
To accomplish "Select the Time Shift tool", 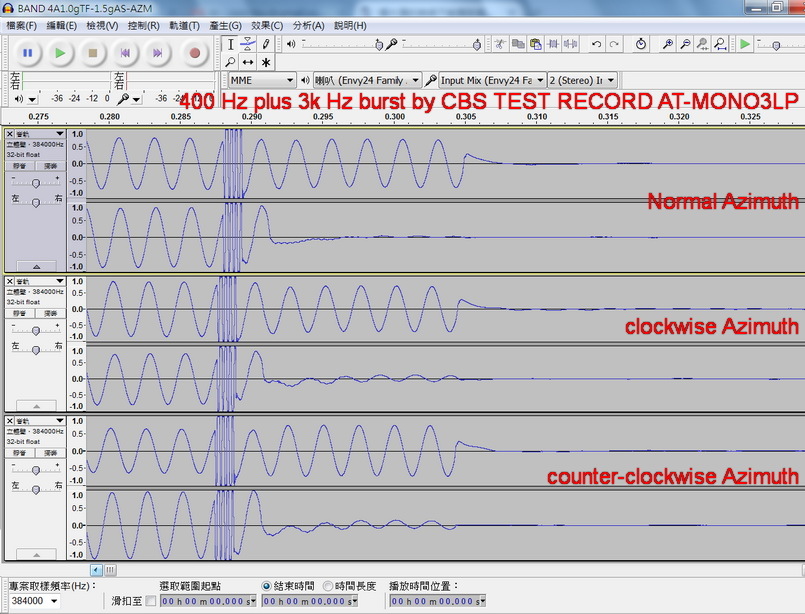I will 248,62.
